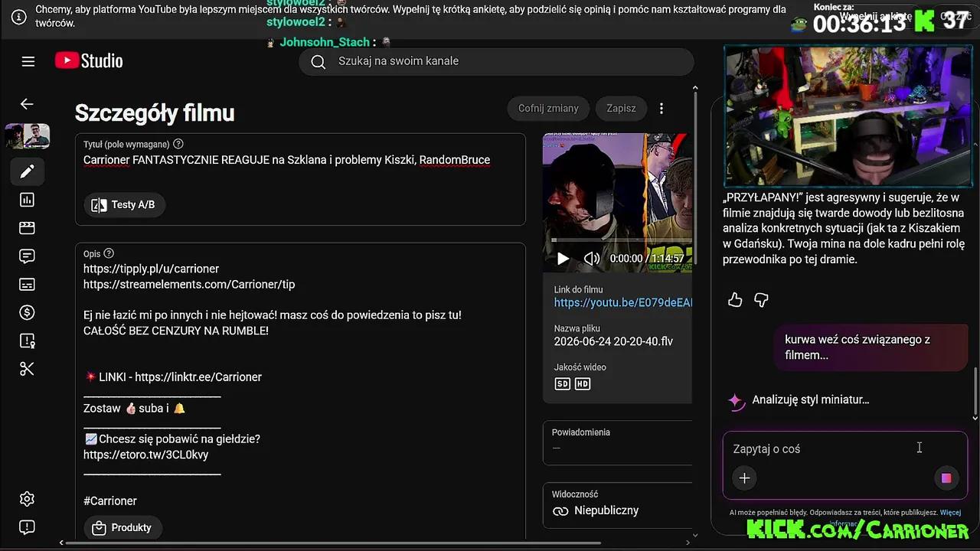Open the plus attachment menu in chat

point(744,478)
